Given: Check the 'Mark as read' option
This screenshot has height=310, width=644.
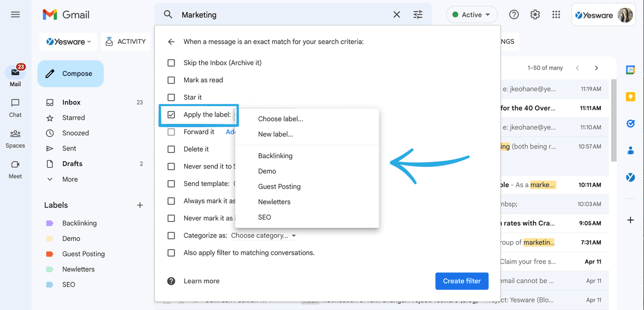Looking at the screenshot, I should point(171,80).
